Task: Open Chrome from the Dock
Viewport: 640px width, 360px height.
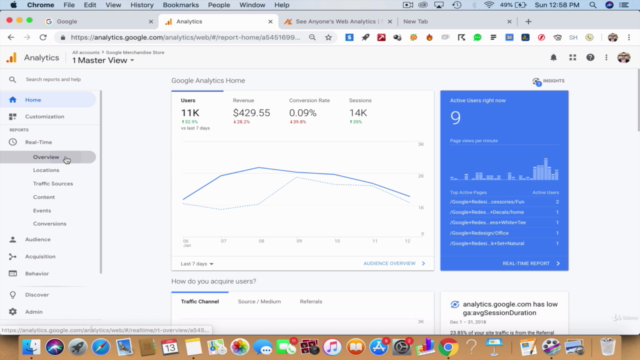Action: point(448,347)
